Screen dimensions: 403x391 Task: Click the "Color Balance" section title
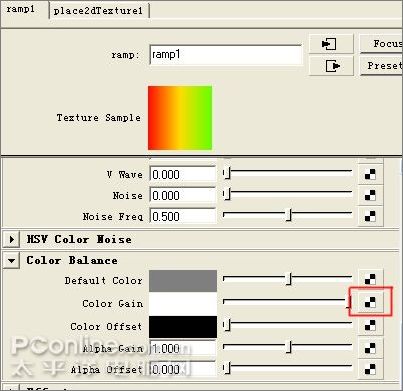(x=72, y=260)
